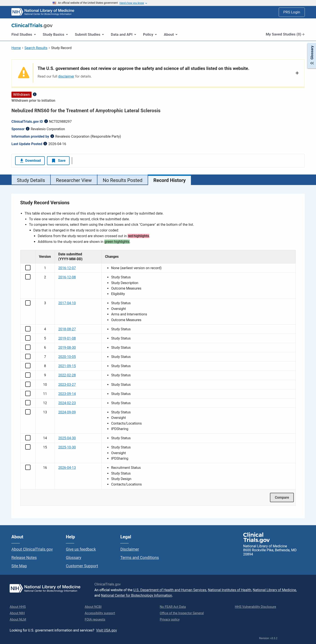Click info icon beside Information provided by
The height and width of the screenshot is (644, 316).
coord(52,136)
